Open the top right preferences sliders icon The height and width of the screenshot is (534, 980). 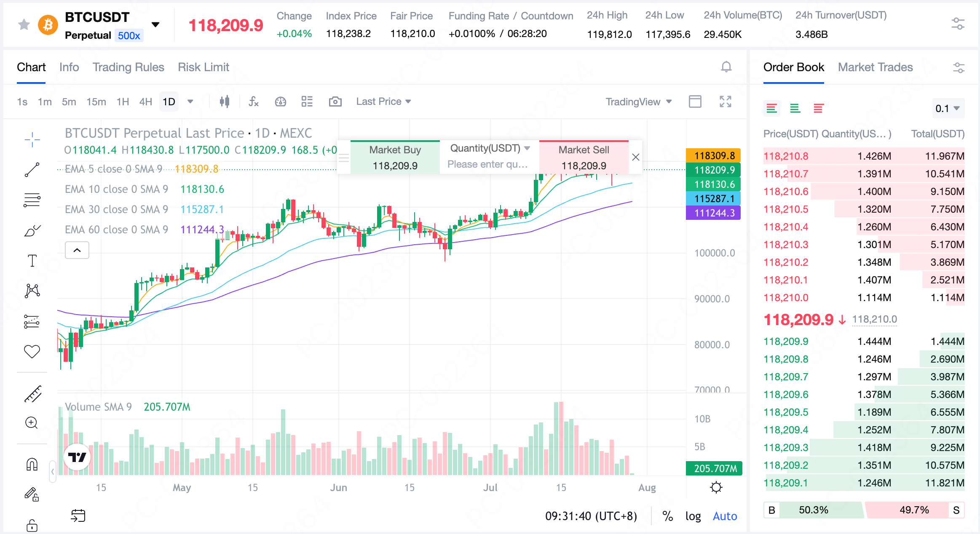click(958, 24)
